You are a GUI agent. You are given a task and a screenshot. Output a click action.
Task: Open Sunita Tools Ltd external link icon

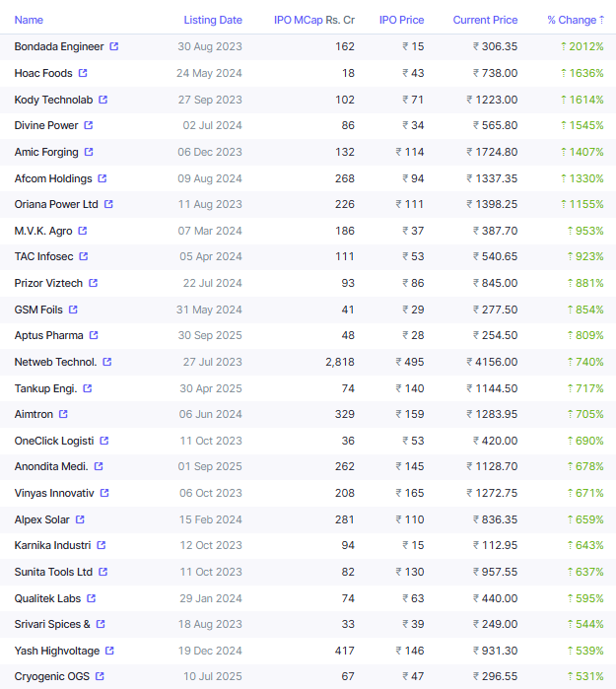(x=103, y=572)
